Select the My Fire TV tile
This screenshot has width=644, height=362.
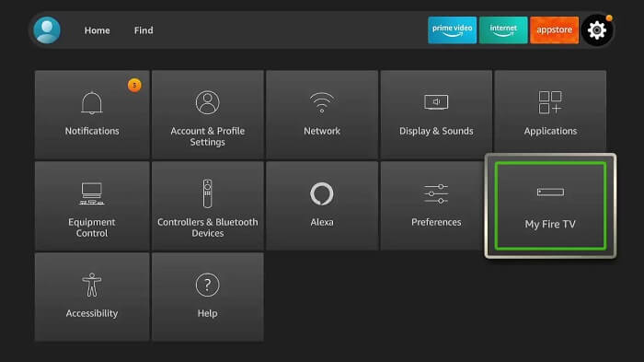click(550, 205)
